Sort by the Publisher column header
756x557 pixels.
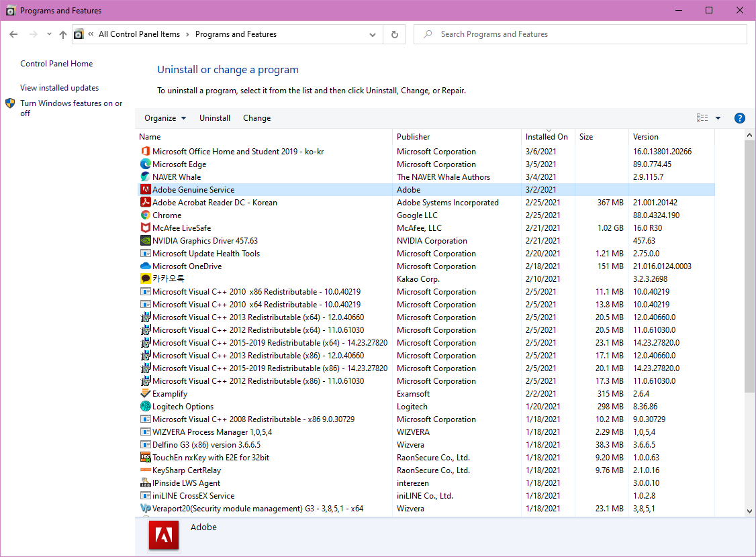tap(457, 137)
